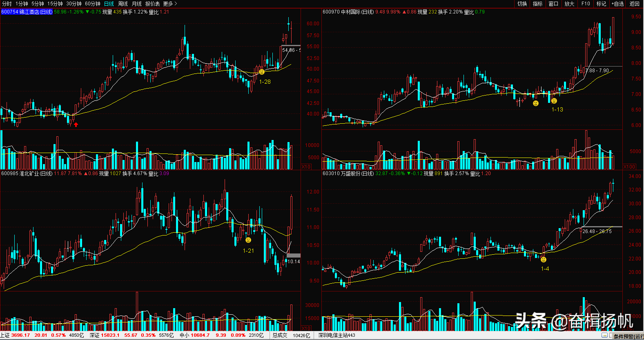
Task: Select the 600754 锦江酒店 chart title
Action: (x=27, y=12)
